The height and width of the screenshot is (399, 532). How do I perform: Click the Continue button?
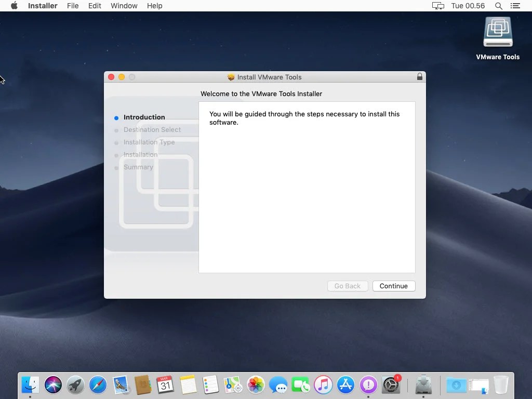tap(393, 286)
